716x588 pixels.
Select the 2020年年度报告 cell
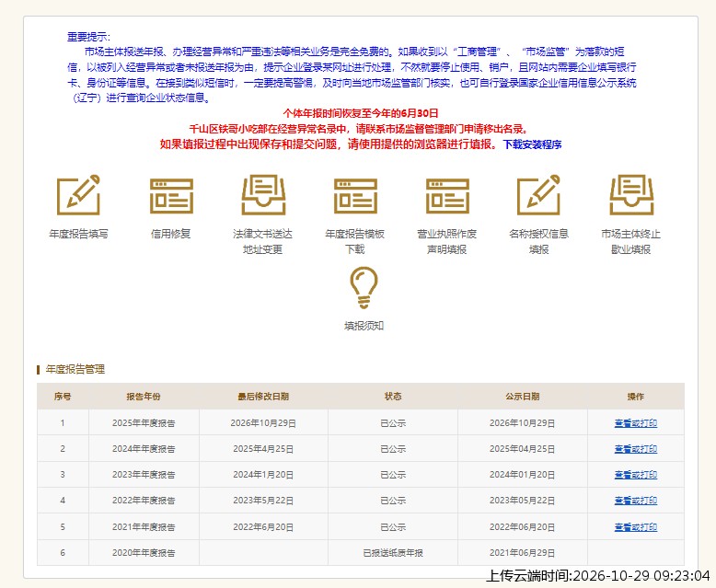click(x=144, y=553)
